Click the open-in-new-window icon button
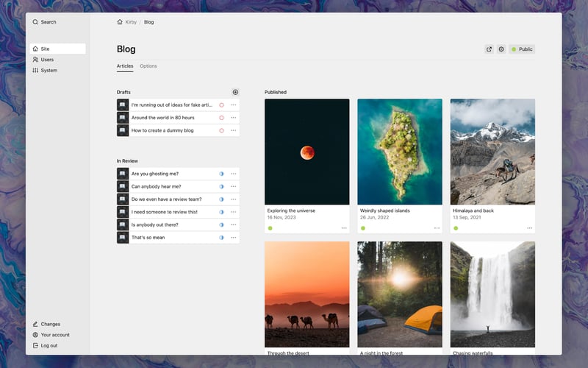 (x=489, y=49)
